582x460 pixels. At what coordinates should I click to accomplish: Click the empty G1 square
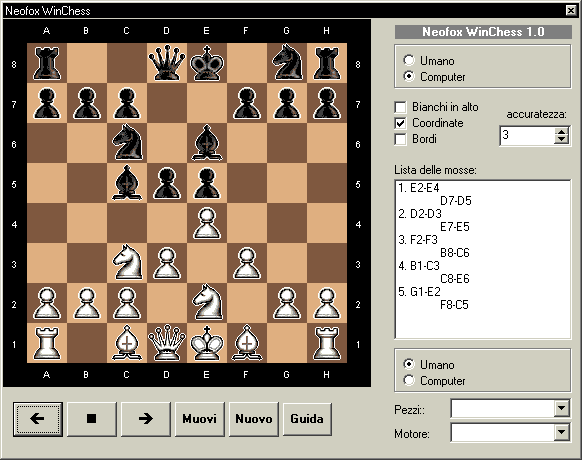[287, 343]
